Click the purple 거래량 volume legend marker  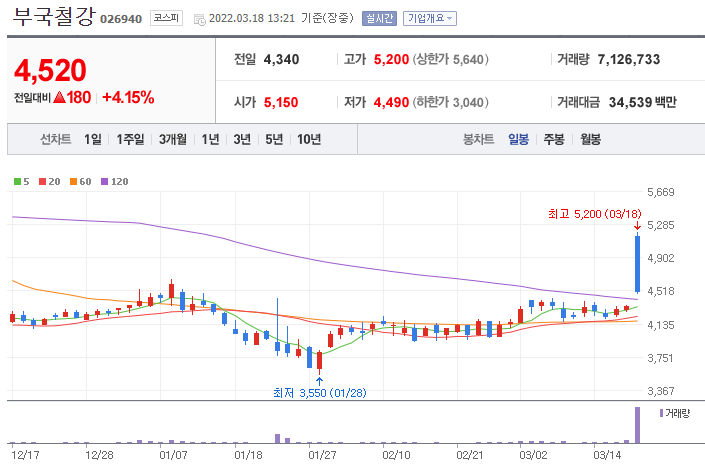coord(661,413)
